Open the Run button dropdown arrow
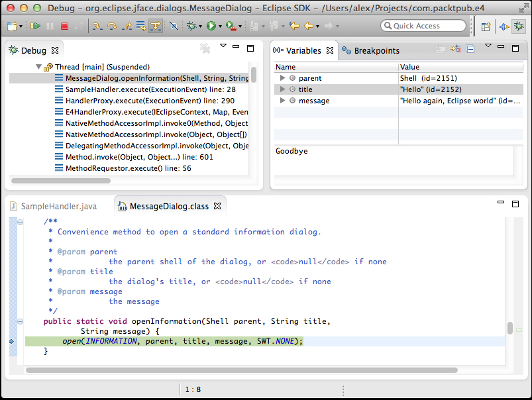 point(221,26)
